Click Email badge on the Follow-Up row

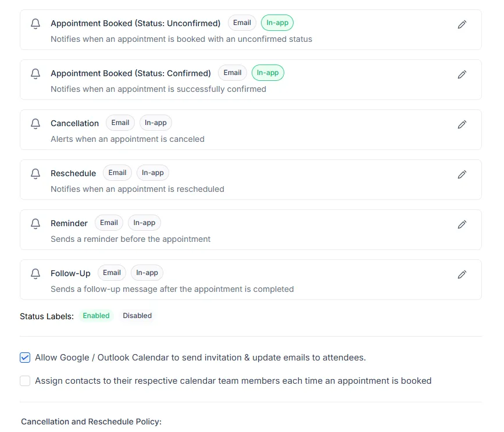click(112, 273)
